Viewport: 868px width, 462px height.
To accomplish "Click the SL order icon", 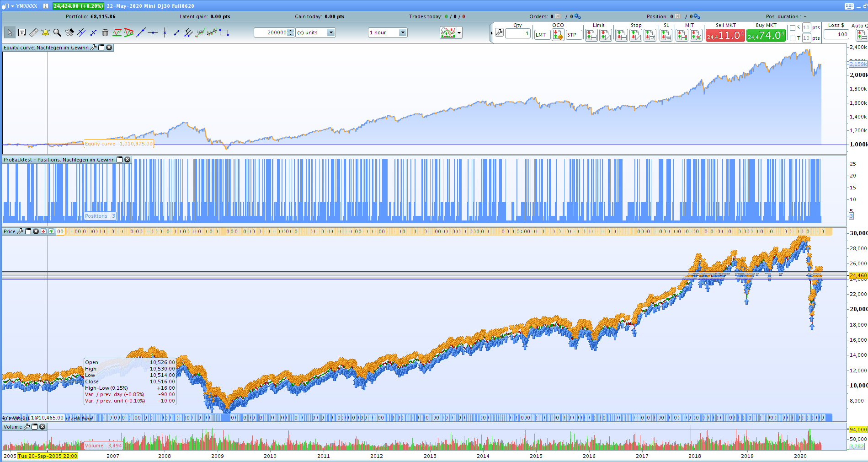I will [x=666, y=35].
